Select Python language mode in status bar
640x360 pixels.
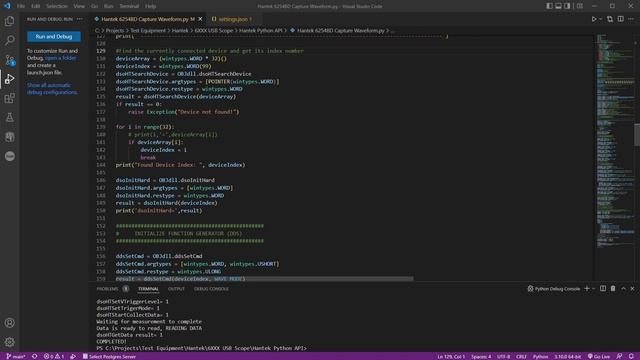540,356
